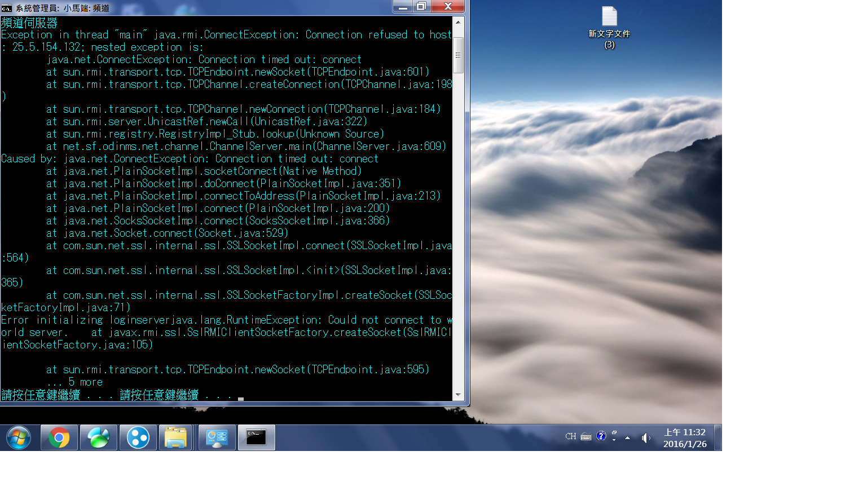The image size is (845, 504).
Task: Click the '... 5 more' line
Action: click(x=74, y=382)
